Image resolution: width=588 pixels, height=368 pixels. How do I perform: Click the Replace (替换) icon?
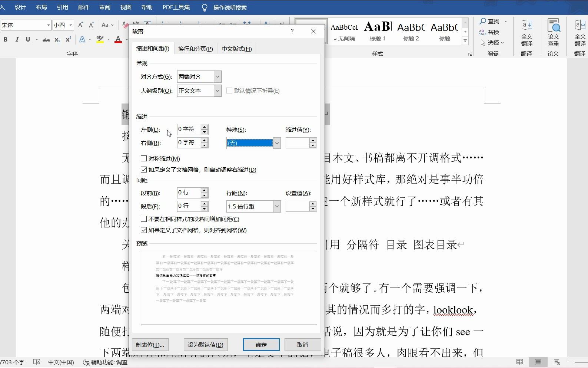pos(483,32)
